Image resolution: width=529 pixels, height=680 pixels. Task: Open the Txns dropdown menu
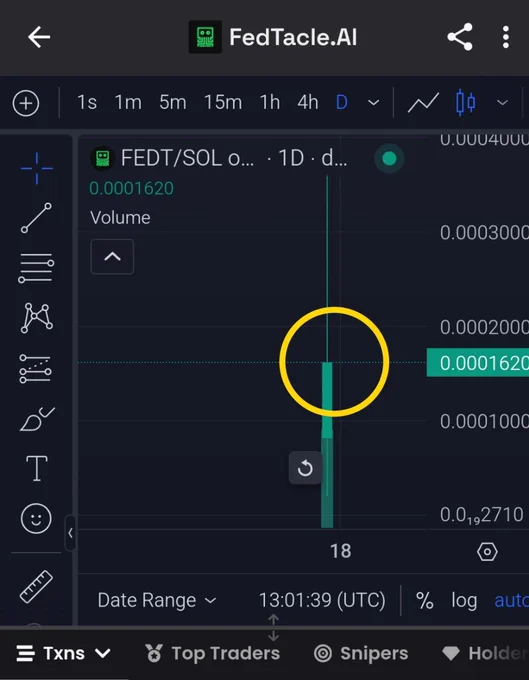[x=63, y=653]
